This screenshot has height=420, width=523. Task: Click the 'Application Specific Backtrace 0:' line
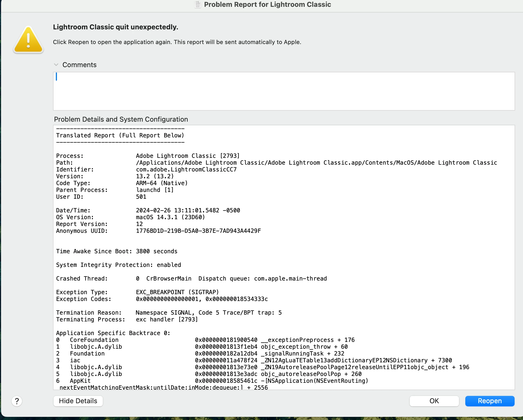point(113,333)
